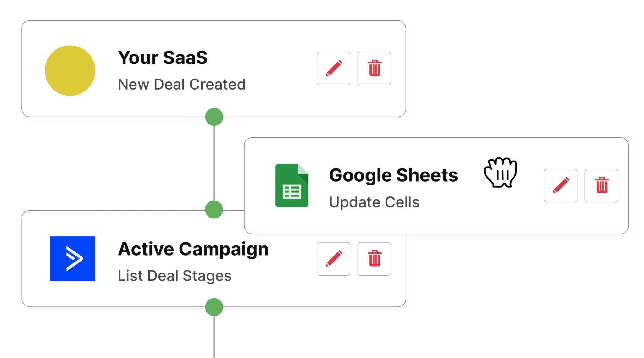The width and height of the screenshot is (644, 358).
Task: Click the Update Cells action label
Action: pyautogui.click(x=374, y=202)
